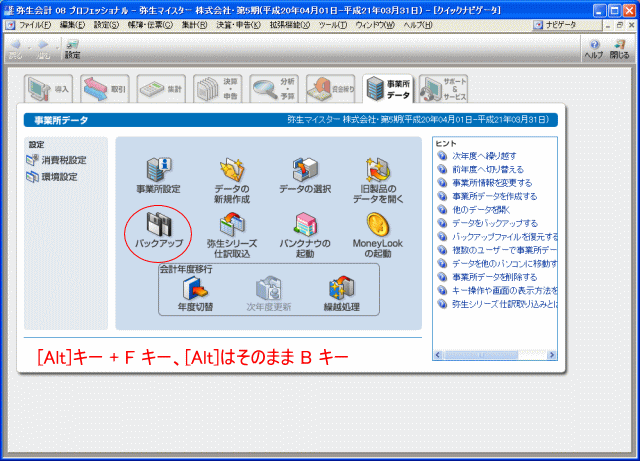Viewport: 640px width, 461px height.
Task: Switch to the 資金繰り tab
Action: click(330, 89)
